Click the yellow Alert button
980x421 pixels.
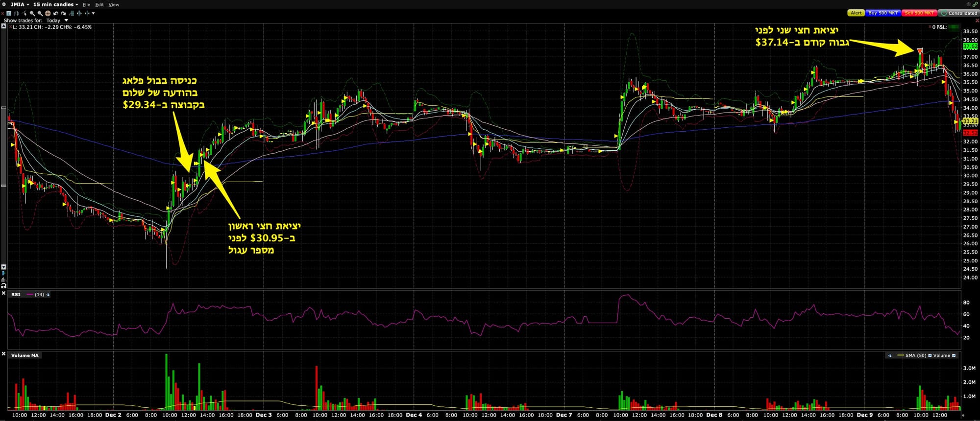click(x=856, y=13)
